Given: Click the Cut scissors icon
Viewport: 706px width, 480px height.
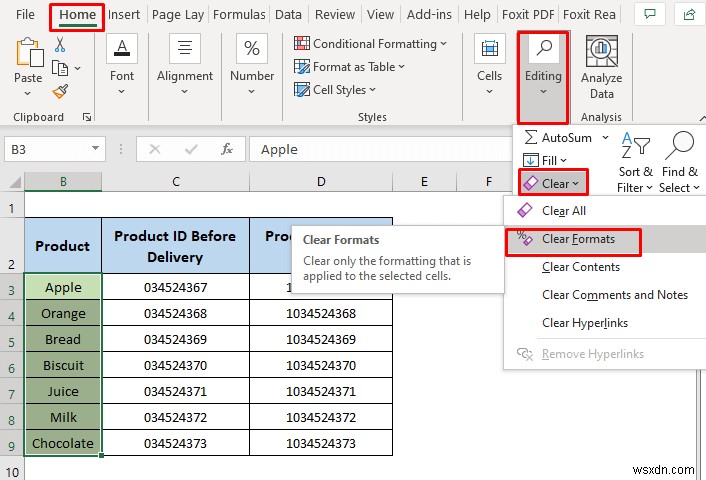Looking at the screenshot, I should tap(60, 45).
